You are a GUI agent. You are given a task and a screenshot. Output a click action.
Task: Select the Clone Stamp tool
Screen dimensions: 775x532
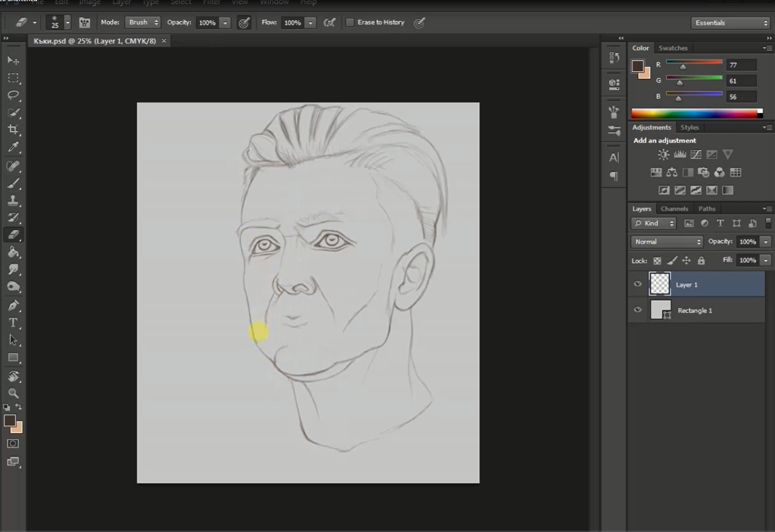[x=13, y=200]
